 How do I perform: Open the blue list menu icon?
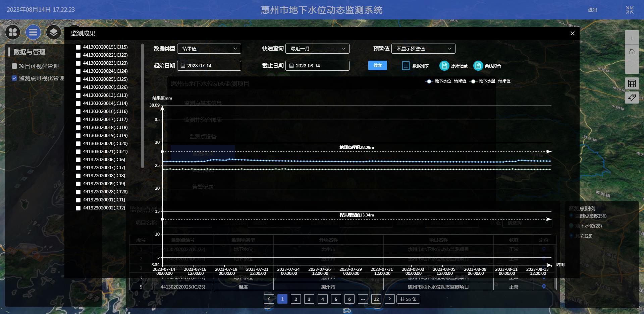tap(33, 32)
